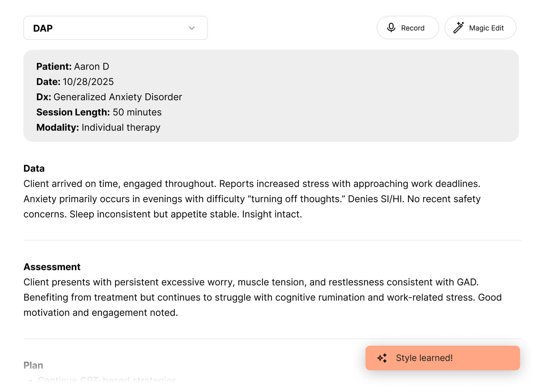
Task: Click the Assessment section heading
Action: (52, 267)
